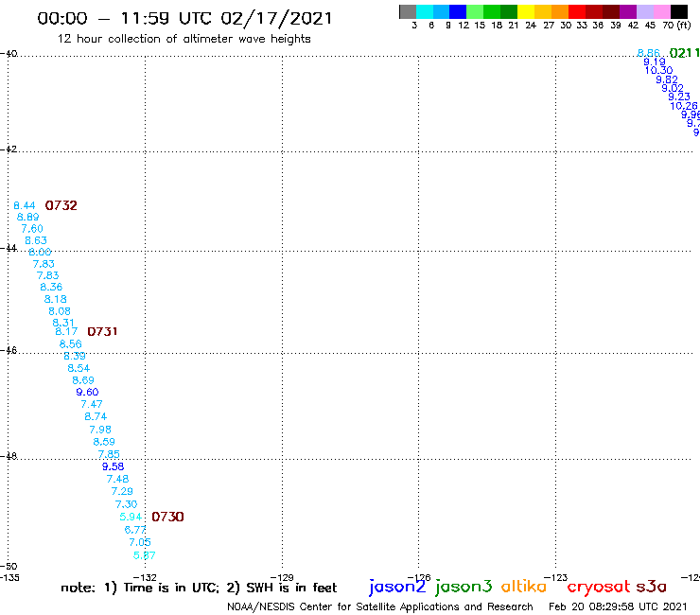
Task: Click the 8.08 wave height value
Action: [x=60, y=311]
